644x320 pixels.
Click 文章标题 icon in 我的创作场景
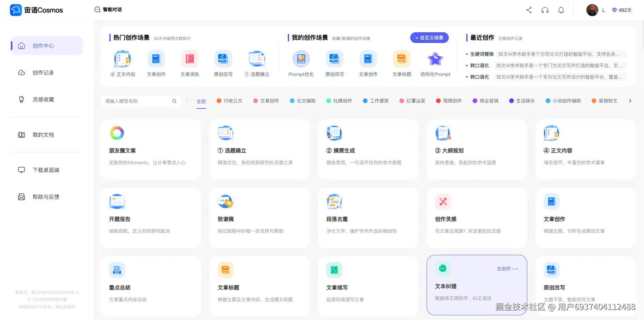click(402, 59)
